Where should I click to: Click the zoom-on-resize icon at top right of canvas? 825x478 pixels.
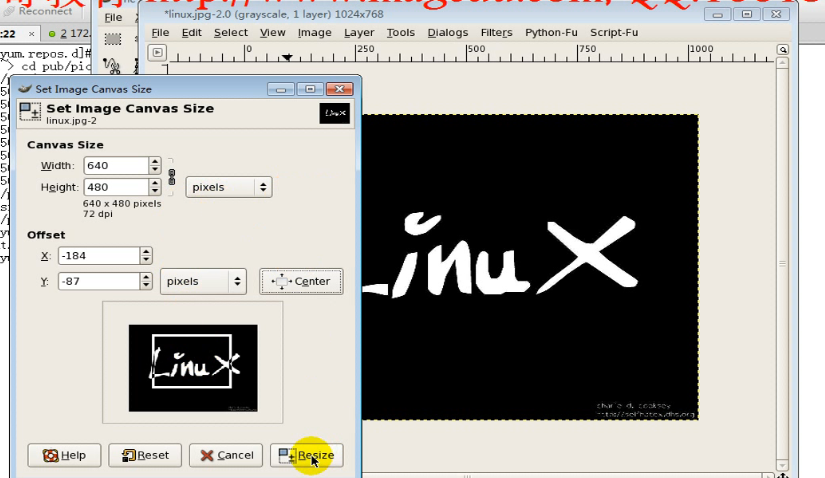783,49
